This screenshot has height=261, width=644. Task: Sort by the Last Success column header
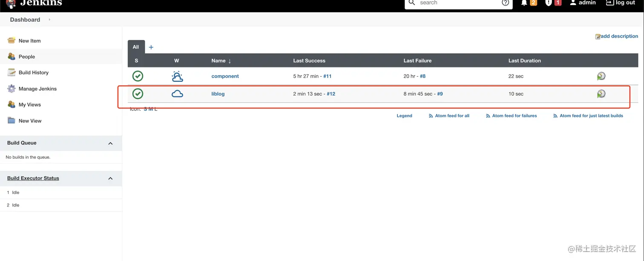309,61
